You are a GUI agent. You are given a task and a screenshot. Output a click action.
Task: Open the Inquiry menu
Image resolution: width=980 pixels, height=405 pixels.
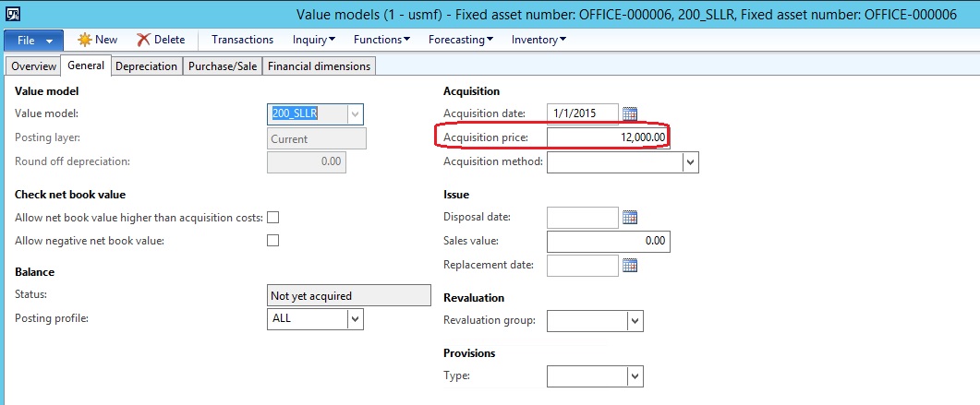click(x=313, y=40)
